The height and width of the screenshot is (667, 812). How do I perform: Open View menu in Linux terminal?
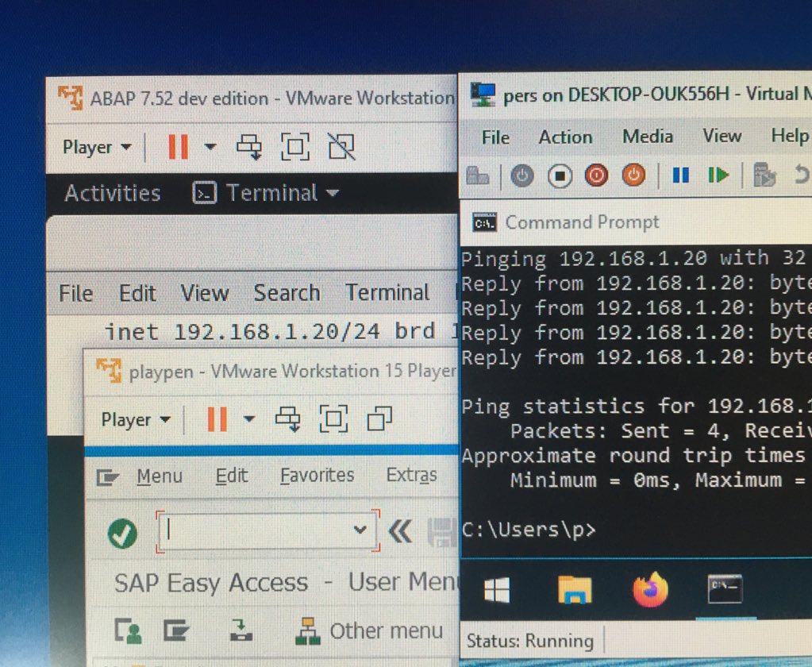click(205, 293)
